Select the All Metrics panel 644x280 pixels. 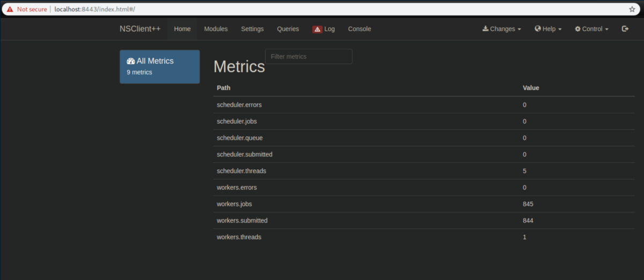pos(159,67)
